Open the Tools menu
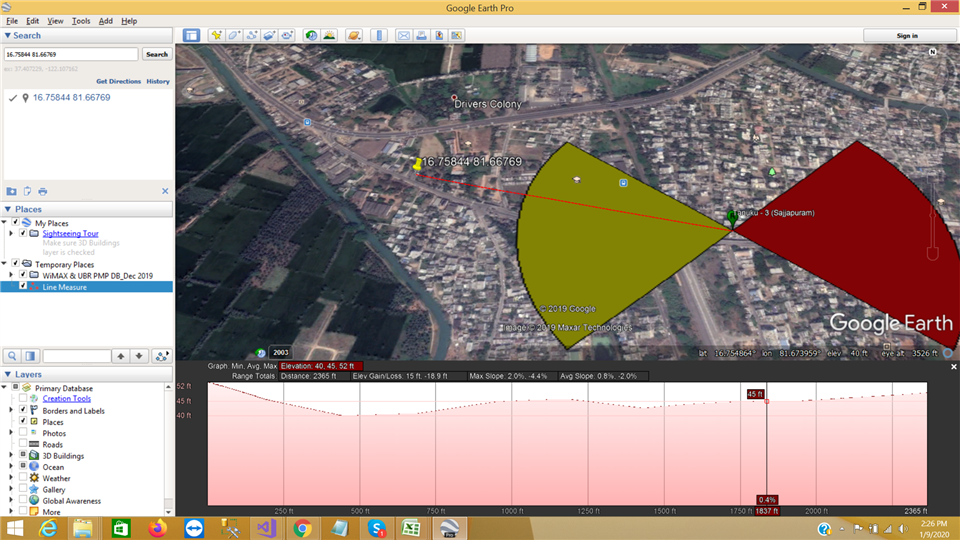The image size is (960, 540). (81, 20)
